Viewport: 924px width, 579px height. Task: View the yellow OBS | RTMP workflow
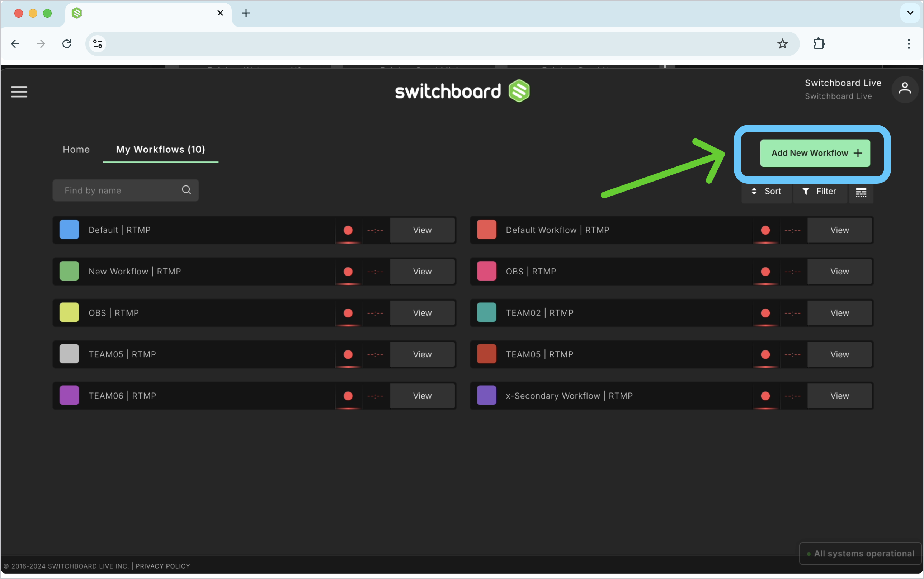[422, 313]
